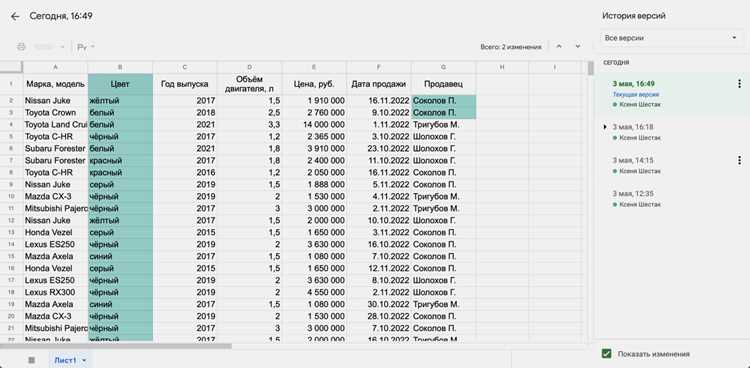The width and height of the screenshot is (750, 368).
Task: Click the horizontal scrollbar under the sheet
Action: pyautogui.click(x=116, y=346)
